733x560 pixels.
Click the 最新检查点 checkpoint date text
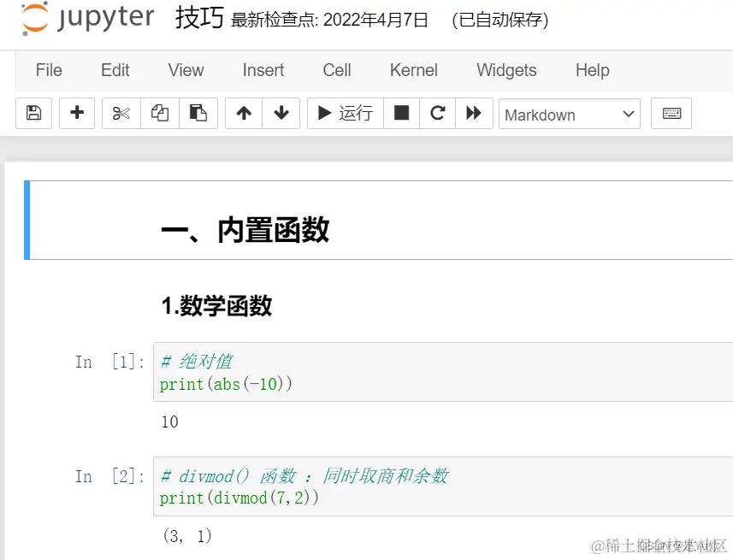tap(329, 21)
